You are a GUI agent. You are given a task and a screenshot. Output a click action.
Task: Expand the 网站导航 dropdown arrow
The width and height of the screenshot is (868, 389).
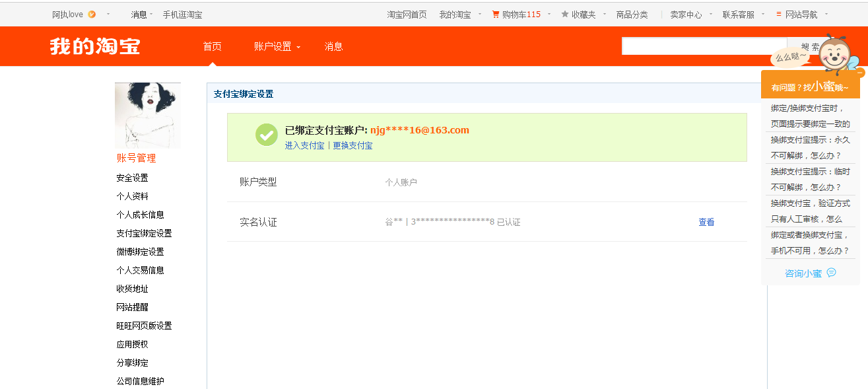coord(826,14)
